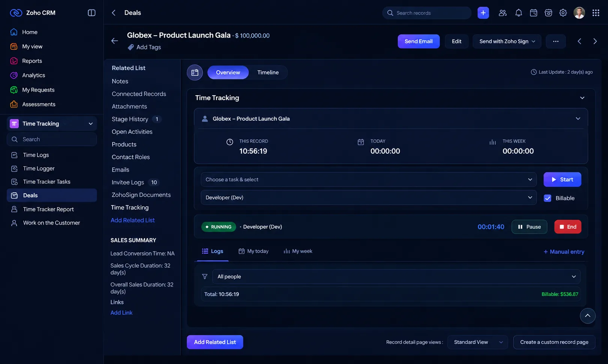
Task: Click the Zoho CRM logo icon
Action: click(16, 13)
